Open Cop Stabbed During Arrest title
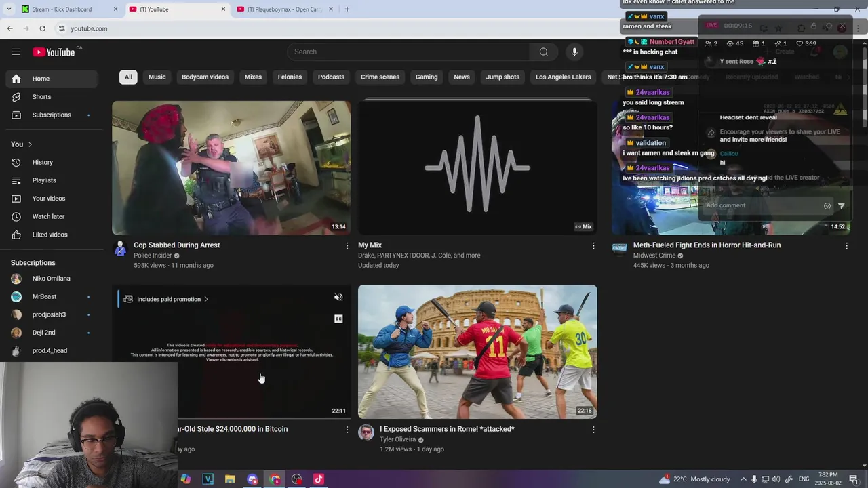 pos(177,245)
